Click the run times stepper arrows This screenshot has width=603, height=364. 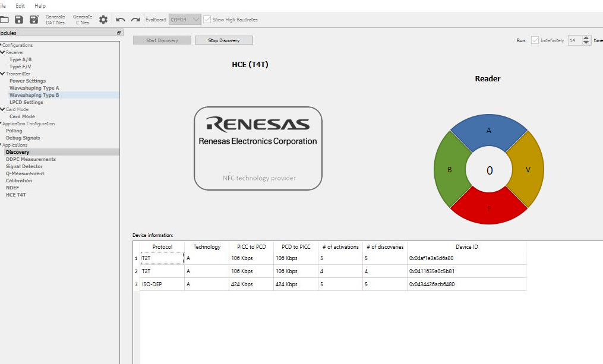(586, 40)
